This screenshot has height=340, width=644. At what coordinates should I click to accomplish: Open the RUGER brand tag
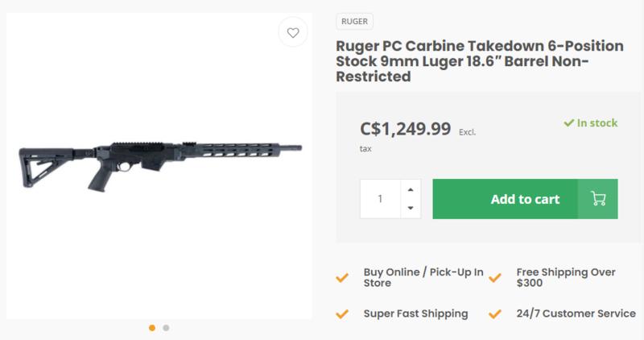[x=353, y=22]
